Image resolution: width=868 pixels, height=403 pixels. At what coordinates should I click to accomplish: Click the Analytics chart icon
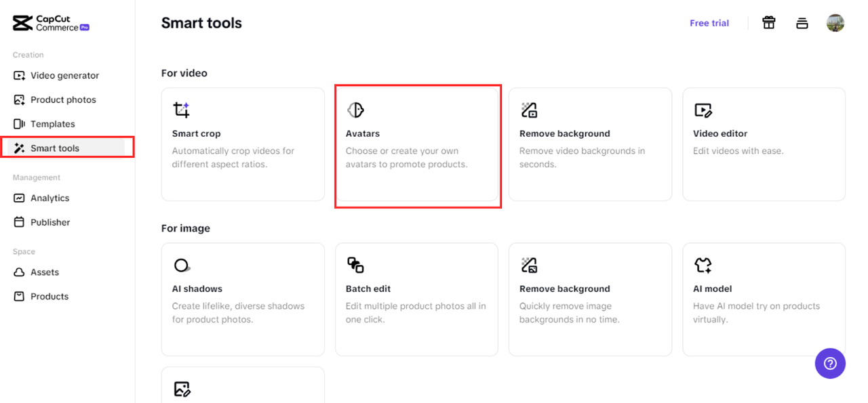tap(19, 198)
